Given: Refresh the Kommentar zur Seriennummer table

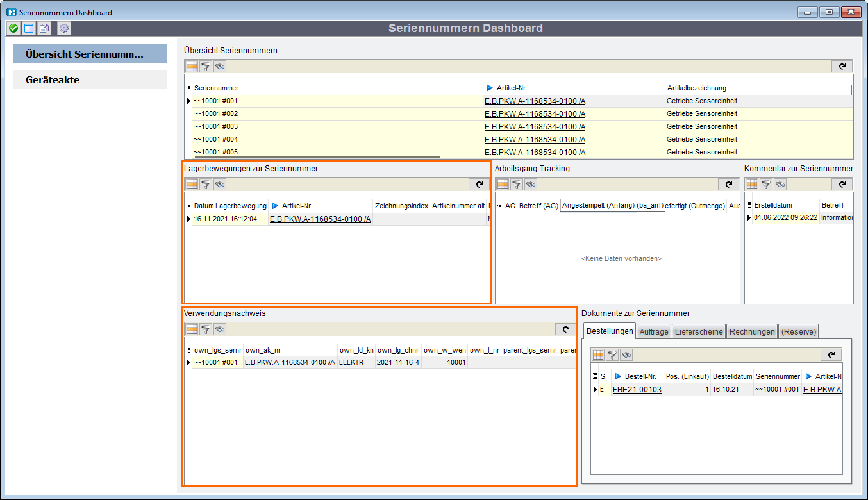Looking at the screenshot, I should (842, 184).
